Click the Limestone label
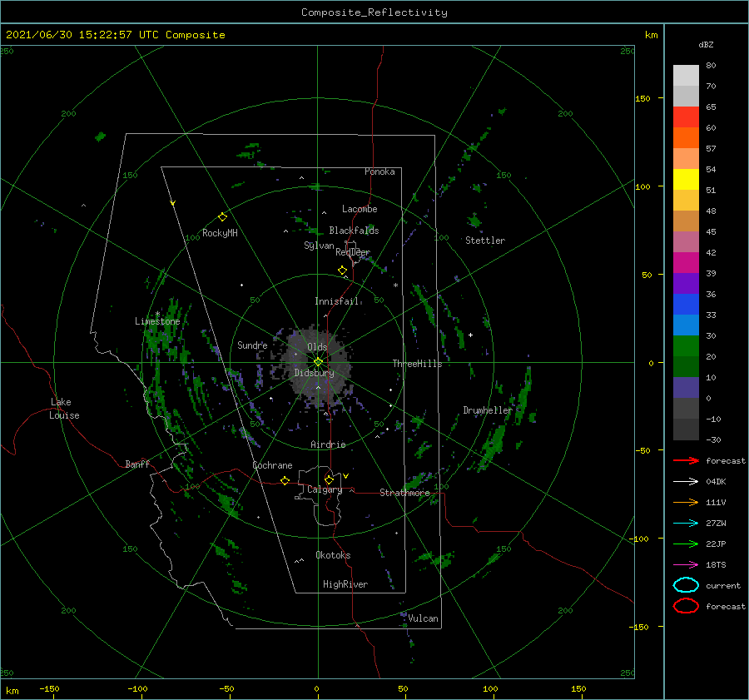The image size is (749, 700). [157, 321]
